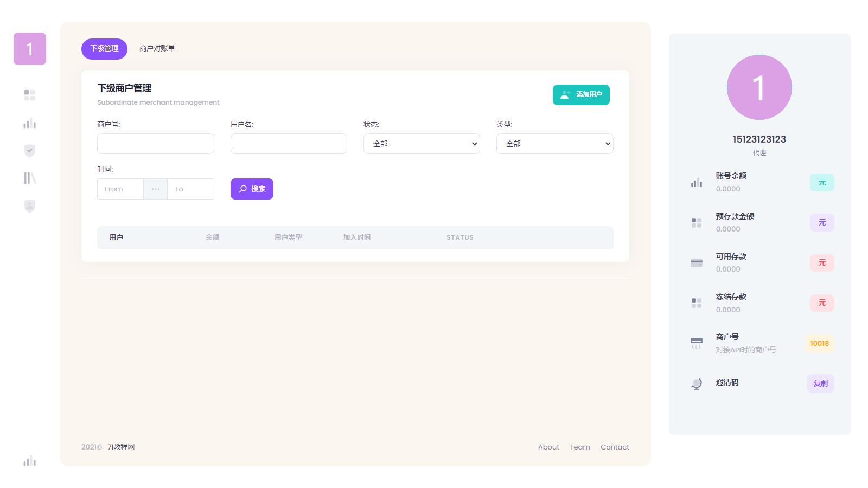Focus the 商户号 input field
Screen dimensions: 868x488
(x=156, y=144)
